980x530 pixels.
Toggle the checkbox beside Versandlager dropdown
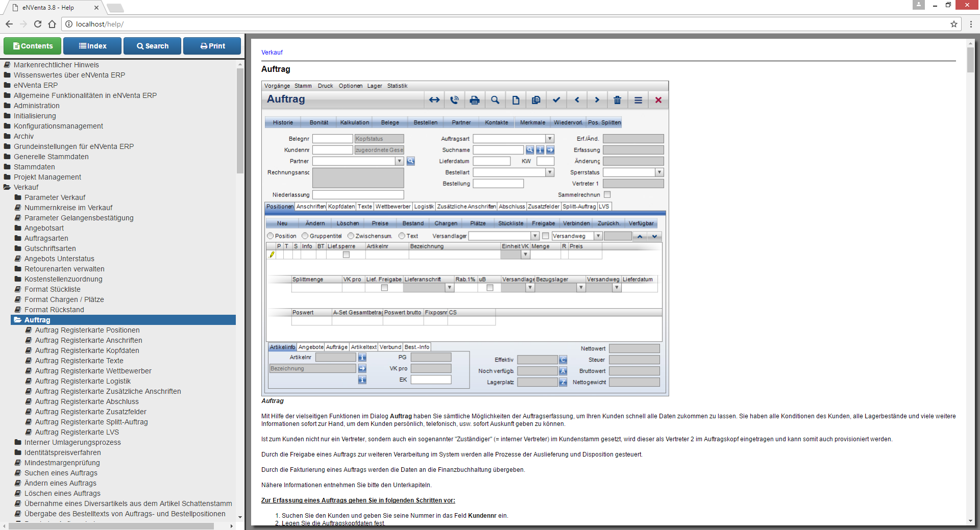(546, 236)
